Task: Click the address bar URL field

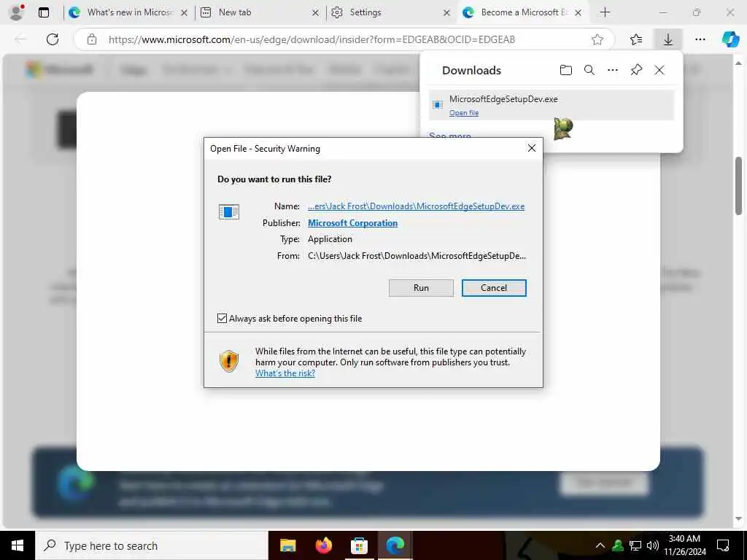Action: click(x=345, y=39)
